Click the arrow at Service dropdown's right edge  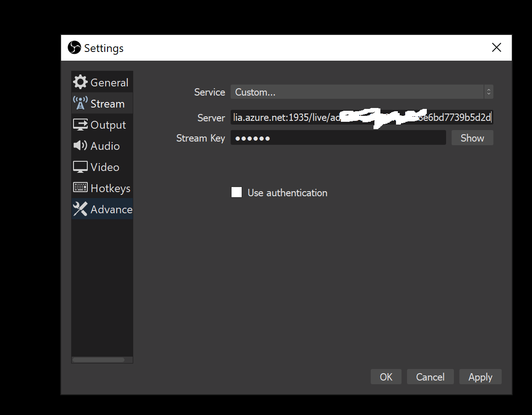[489, 92]
